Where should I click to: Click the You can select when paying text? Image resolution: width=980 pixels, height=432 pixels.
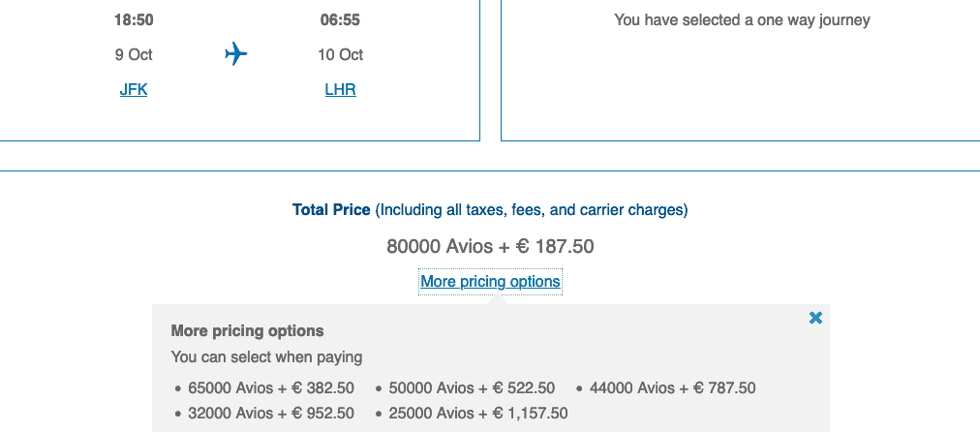[x=266, y=356]
